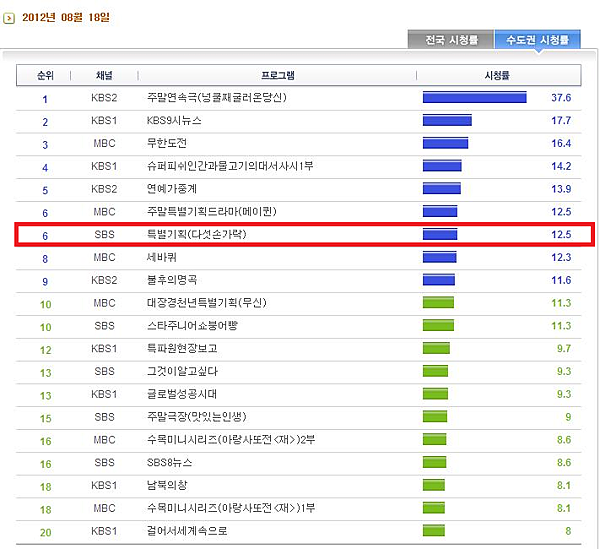Click rank 15 beside 주말극장

point(46,418)
